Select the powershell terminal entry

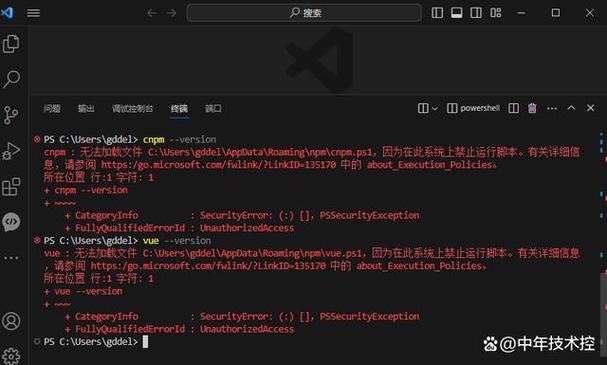pos(473,108)
